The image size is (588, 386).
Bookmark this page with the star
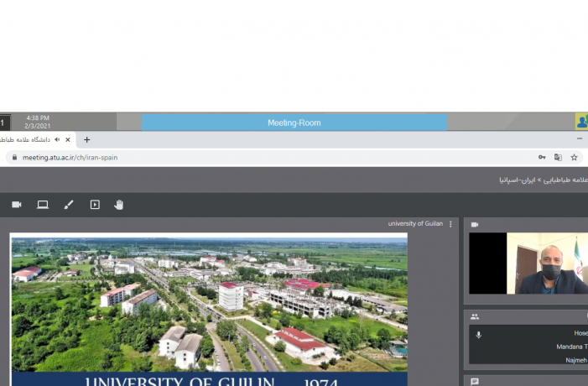[x=574, y=157]
